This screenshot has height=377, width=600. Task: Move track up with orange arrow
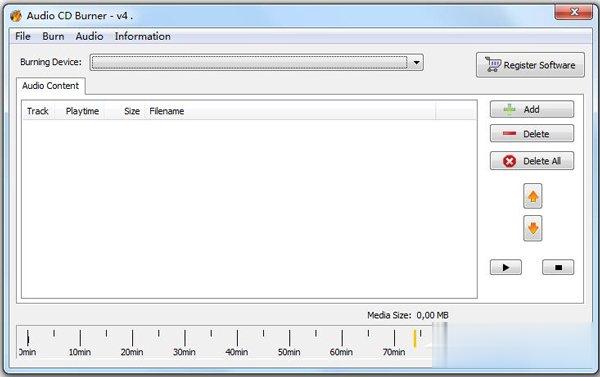(533, 196)
